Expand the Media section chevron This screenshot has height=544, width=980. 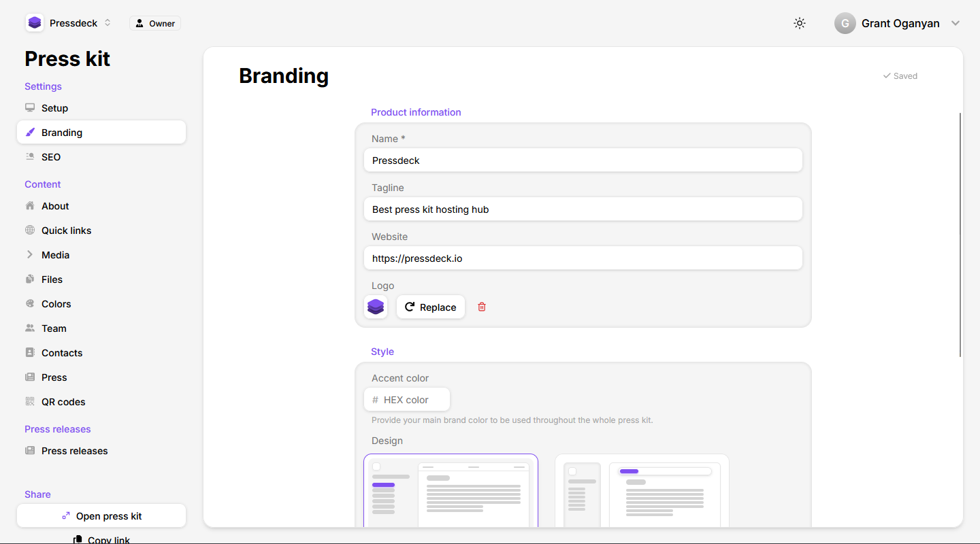pos(30,255)
